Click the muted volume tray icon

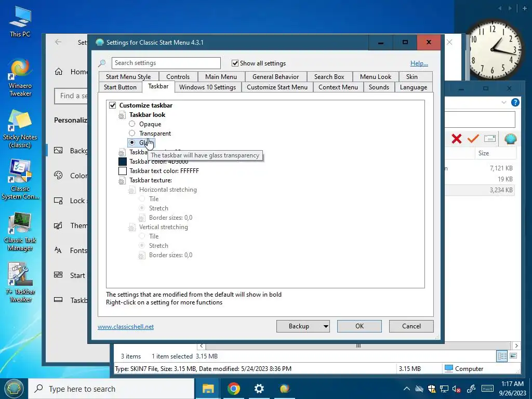click(x=456, y=389)
